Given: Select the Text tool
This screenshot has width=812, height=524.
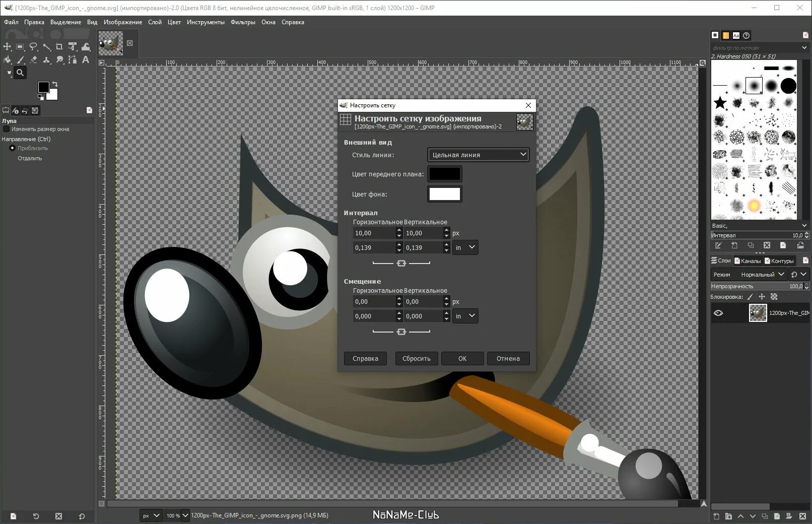Looking at the screenshot, I should click(86, 60).
